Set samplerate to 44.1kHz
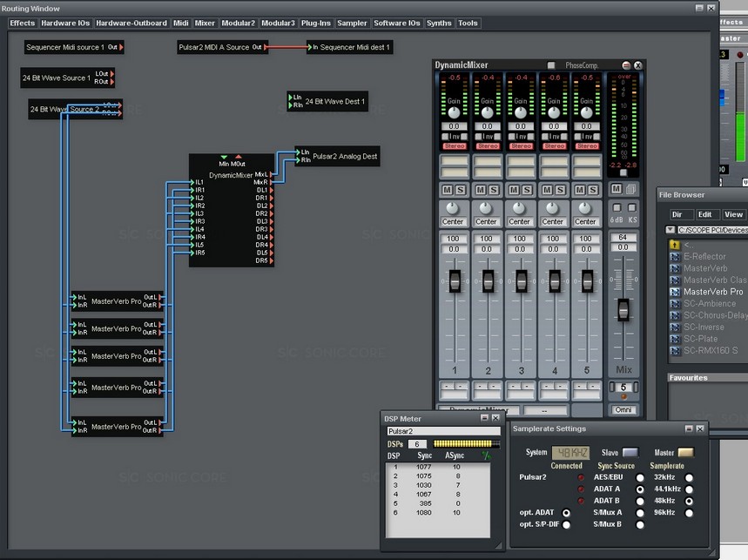Screen dimensions: 748x560 tap(689, 489)
